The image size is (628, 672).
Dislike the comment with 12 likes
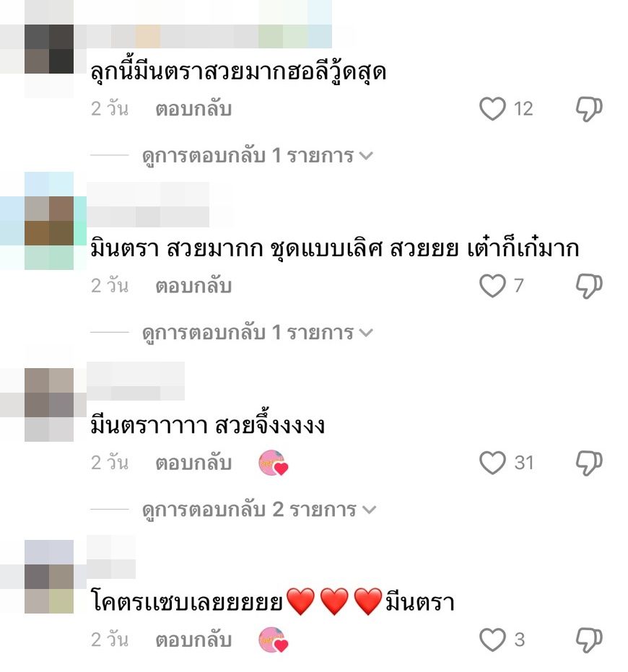pos(589,109)
